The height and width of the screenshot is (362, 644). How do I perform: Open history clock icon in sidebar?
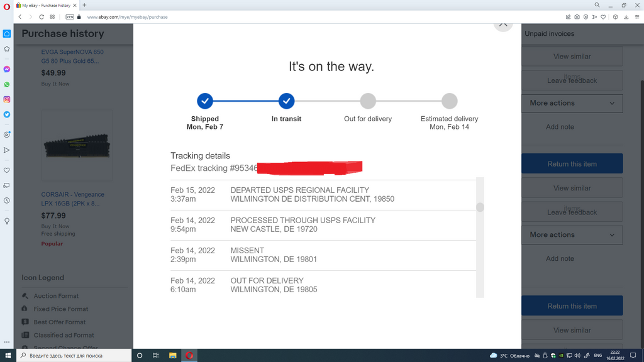tap(6, 200)
